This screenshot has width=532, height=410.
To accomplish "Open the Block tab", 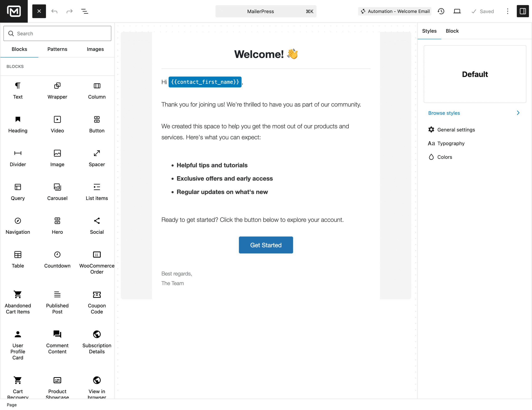I will click(452, 31).
